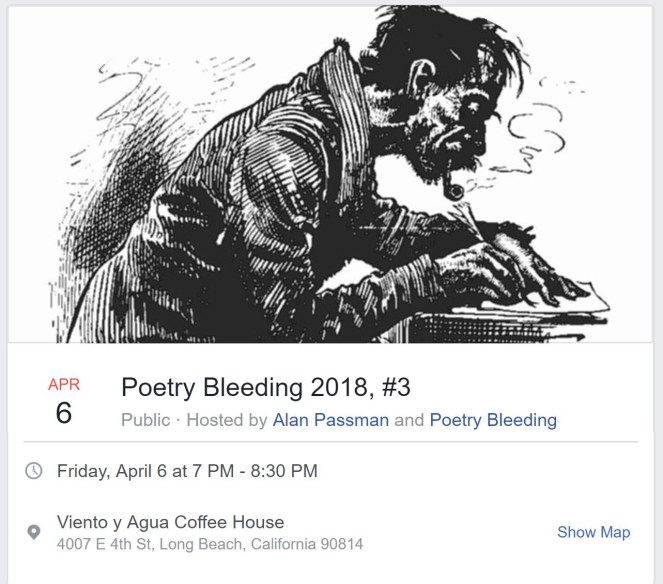
Task: Open the Poetry Bleeding host page link
Action: [493, 420]
